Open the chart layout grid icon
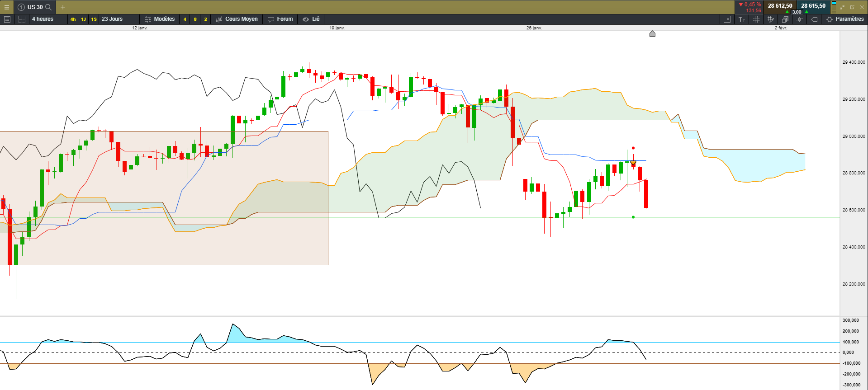 point(22,19)
